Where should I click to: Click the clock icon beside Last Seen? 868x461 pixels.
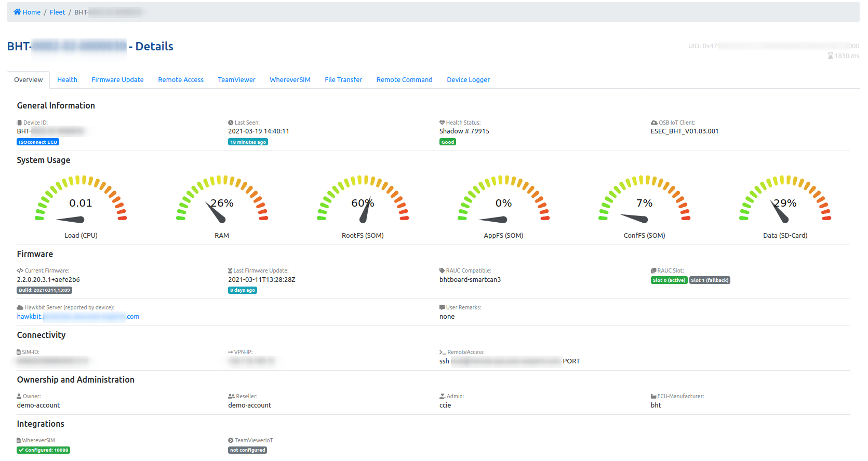[231, 123]
